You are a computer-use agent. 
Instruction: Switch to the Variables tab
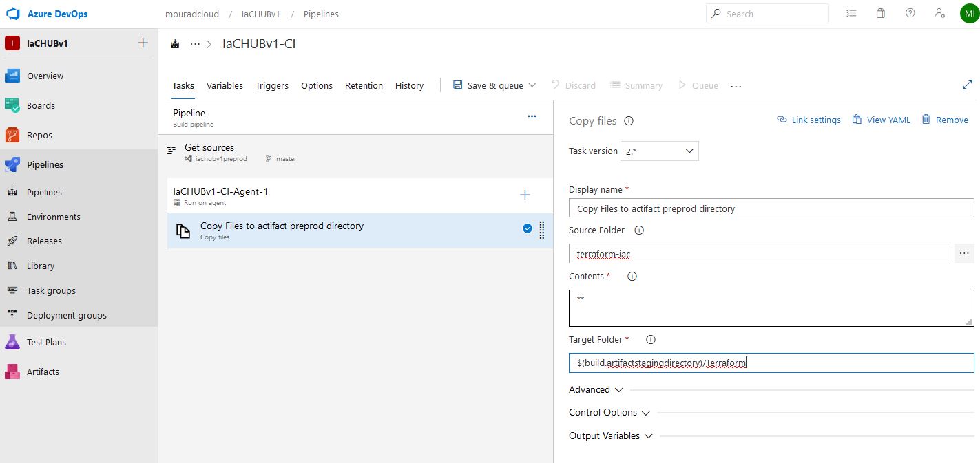[225, 85]
